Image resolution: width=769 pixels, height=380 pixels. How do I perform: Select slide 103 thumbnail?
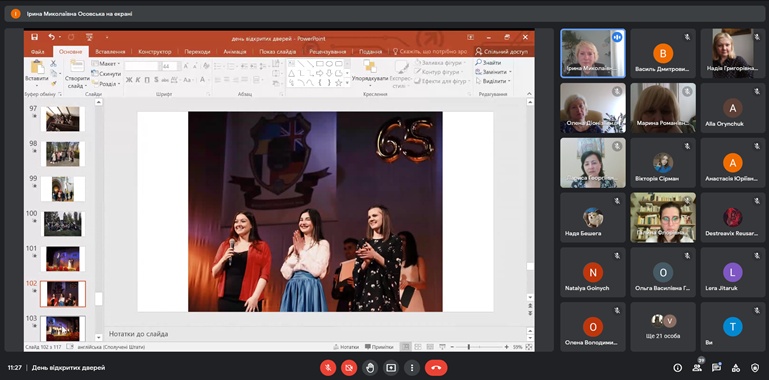63,328
